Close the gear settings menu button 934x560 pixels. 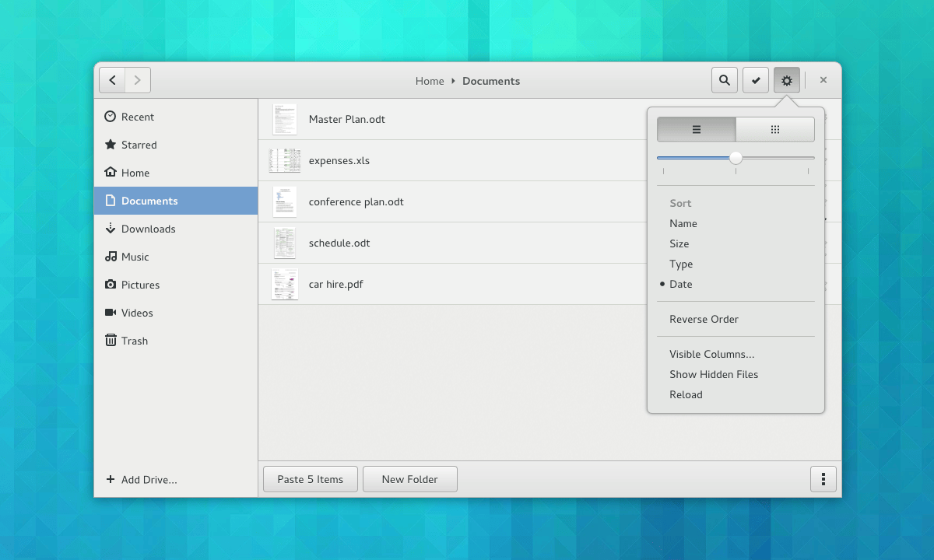(x=787, y=80)
